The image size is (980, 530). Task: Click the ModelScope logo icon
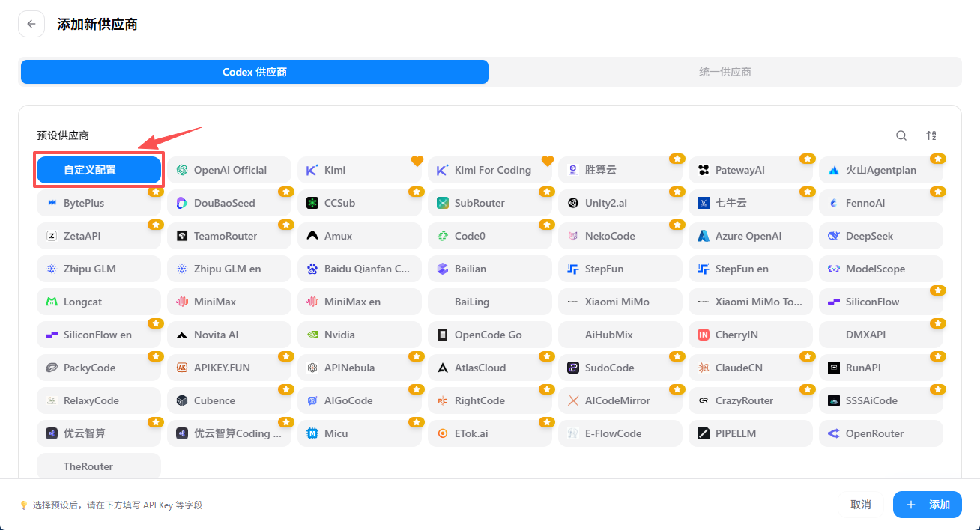833,269
